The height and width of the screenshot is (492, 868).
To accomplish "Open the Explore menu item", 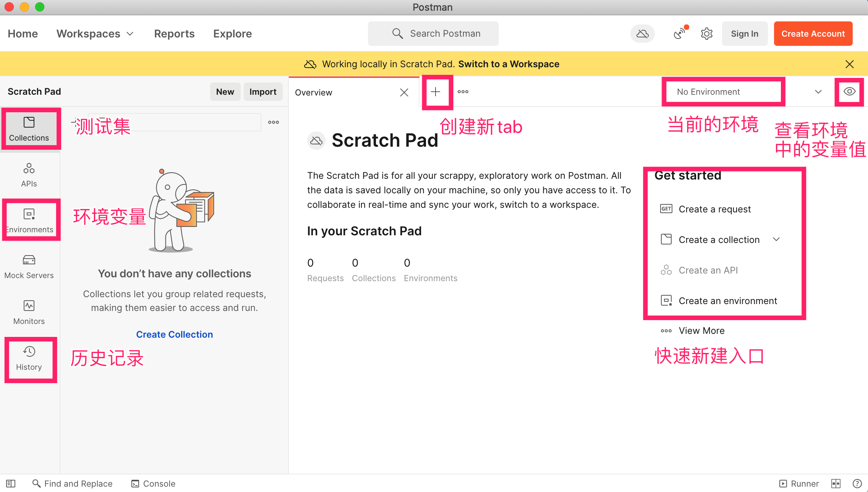I will [232, 34].
